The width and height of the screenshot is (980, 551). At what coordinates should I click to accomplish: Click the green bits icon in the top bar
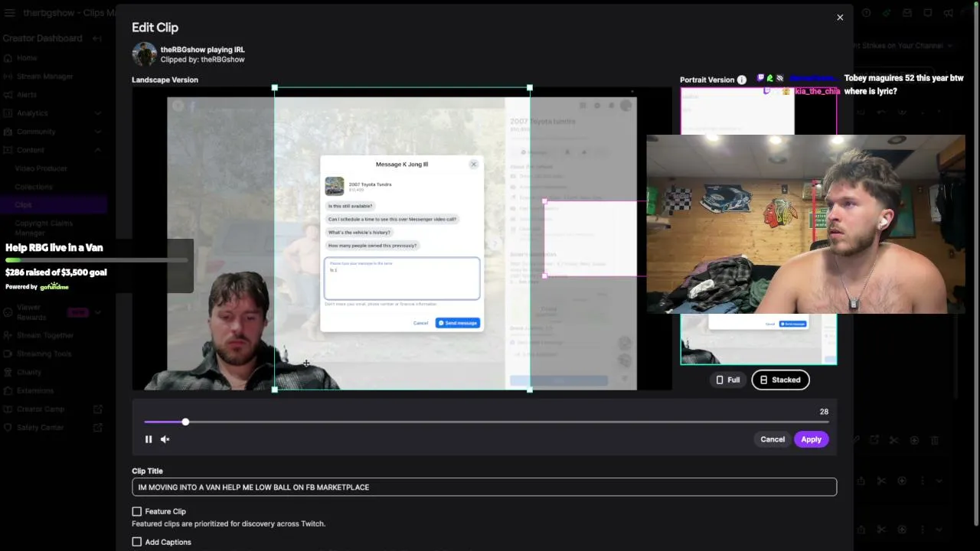pyautogui.click(x=887, y=13)
